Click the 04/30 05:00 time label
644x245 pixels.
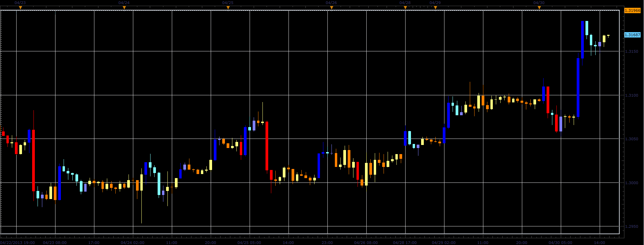pos(560,243)
